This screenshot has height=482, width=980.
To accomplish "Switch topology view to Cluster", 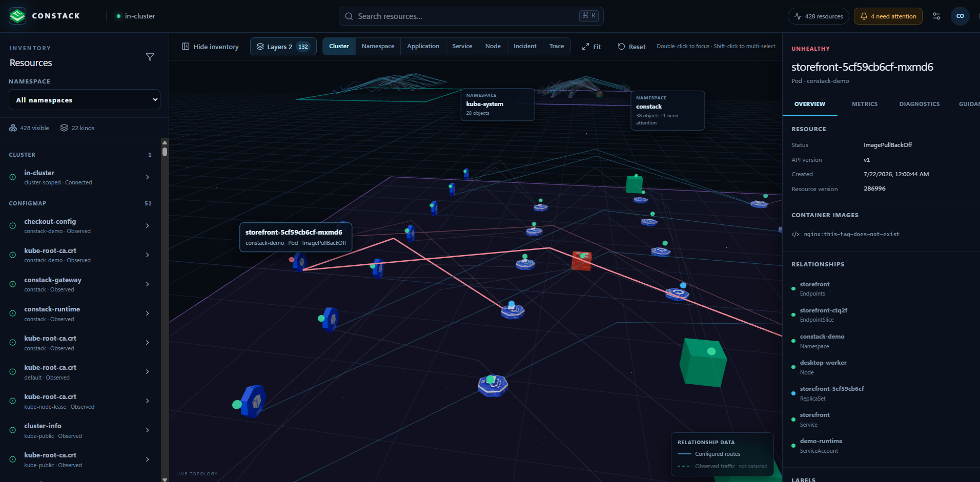I will [x=339, y=46].
